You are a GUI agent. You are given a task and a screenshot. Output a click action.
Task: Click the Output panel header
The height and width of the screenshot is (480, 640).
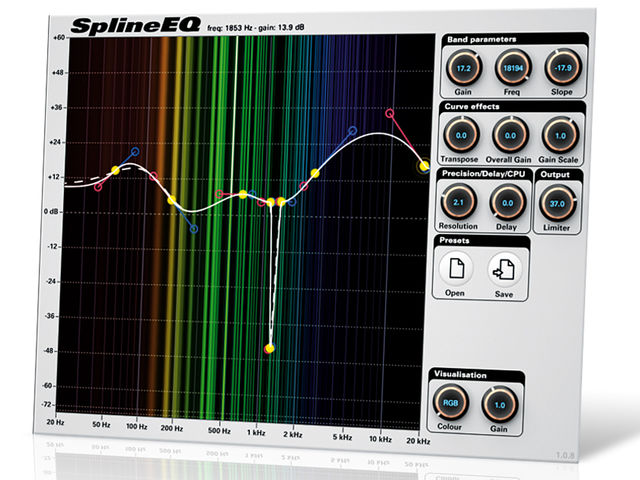558,174
